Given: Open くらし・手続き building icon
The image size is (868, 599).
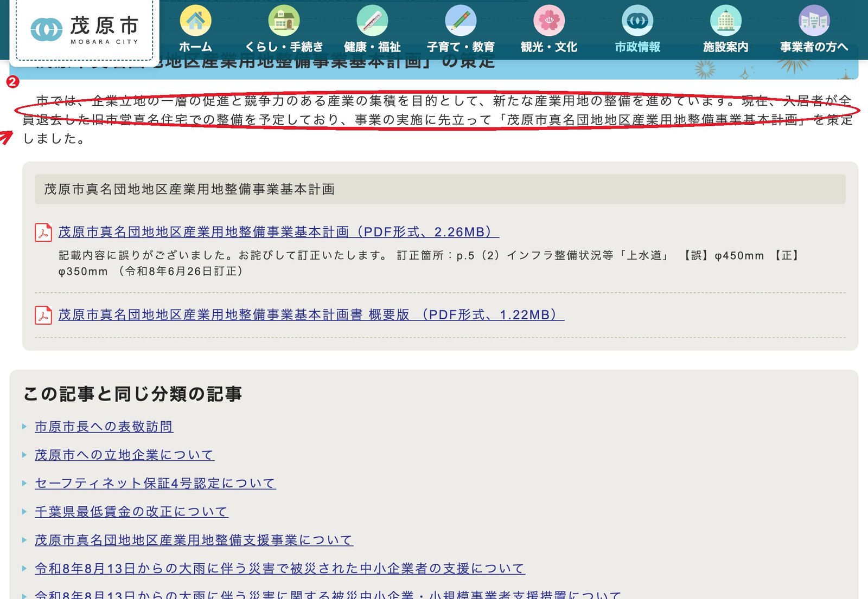Looking at the screenshot, I should [x=284, y=21].
